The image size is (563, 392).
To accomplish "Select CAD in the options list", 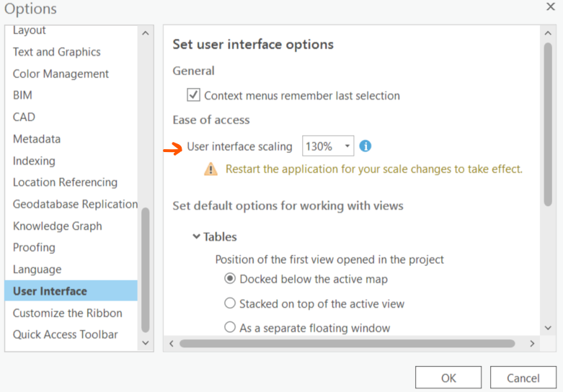I will point(24,117).
